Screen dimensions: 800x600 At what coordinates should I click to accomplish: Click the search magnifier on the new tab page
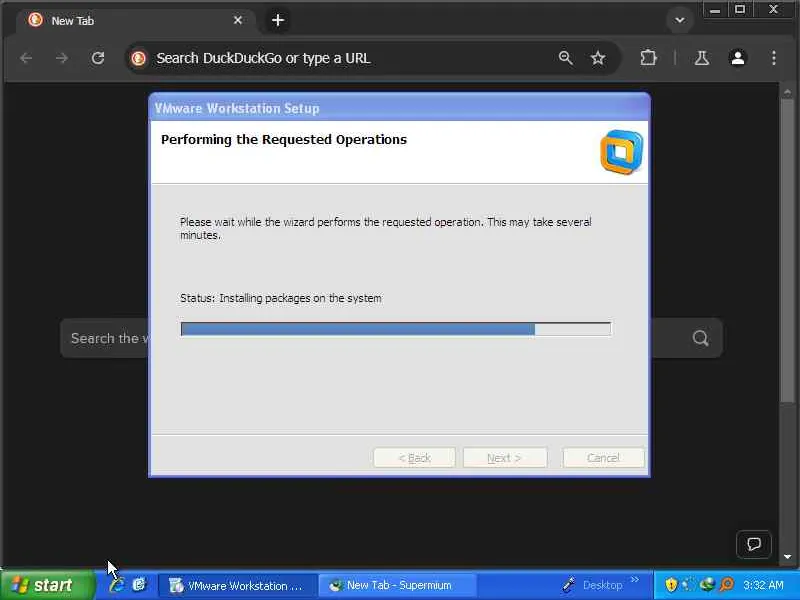701,338
